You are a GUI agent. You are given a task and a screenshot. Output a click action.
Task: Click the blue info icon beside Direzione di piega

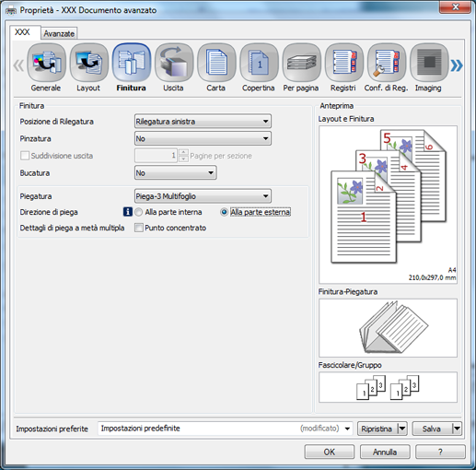128,212
